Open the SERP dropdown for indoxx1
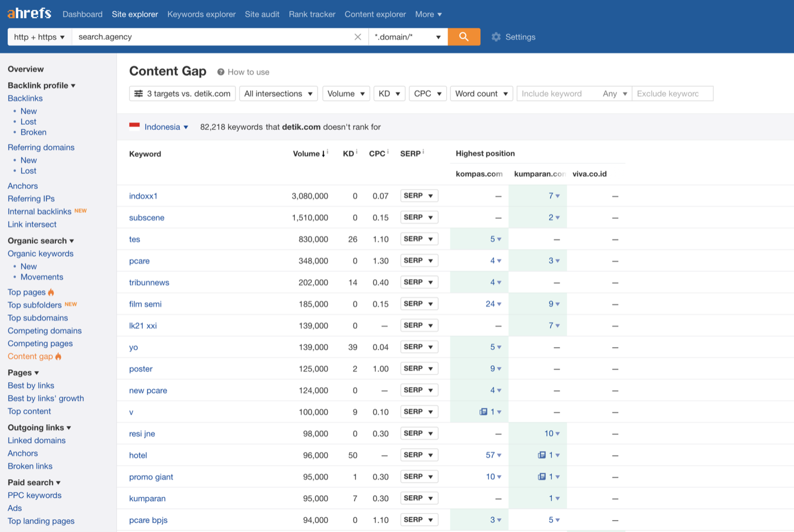794x532 pixels. (x=419, y=196)
